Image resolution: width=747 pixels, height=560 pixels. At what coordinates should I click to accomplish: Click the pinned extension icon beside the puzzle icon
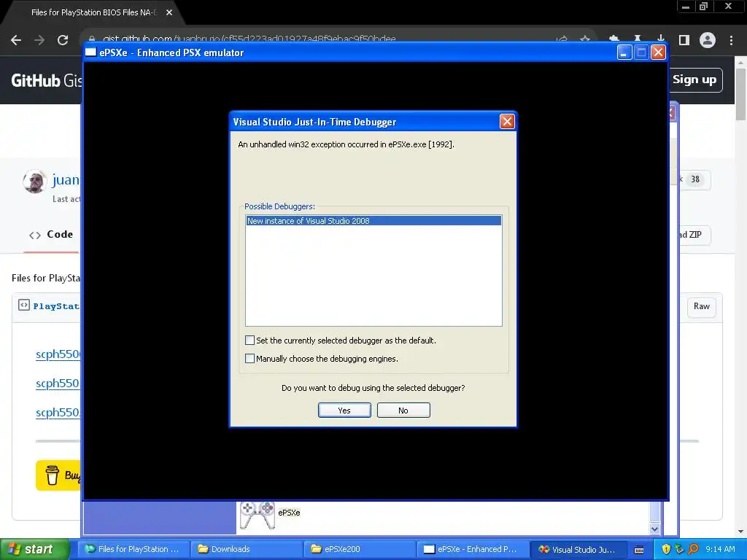pyautogui.click(x=638, y=39)
